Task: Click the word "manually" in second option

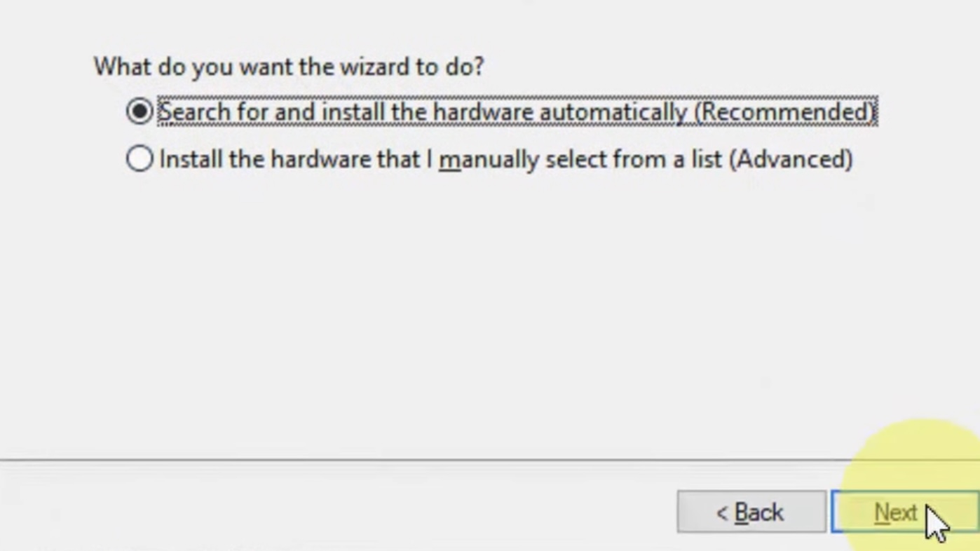Action: (489, 160)
